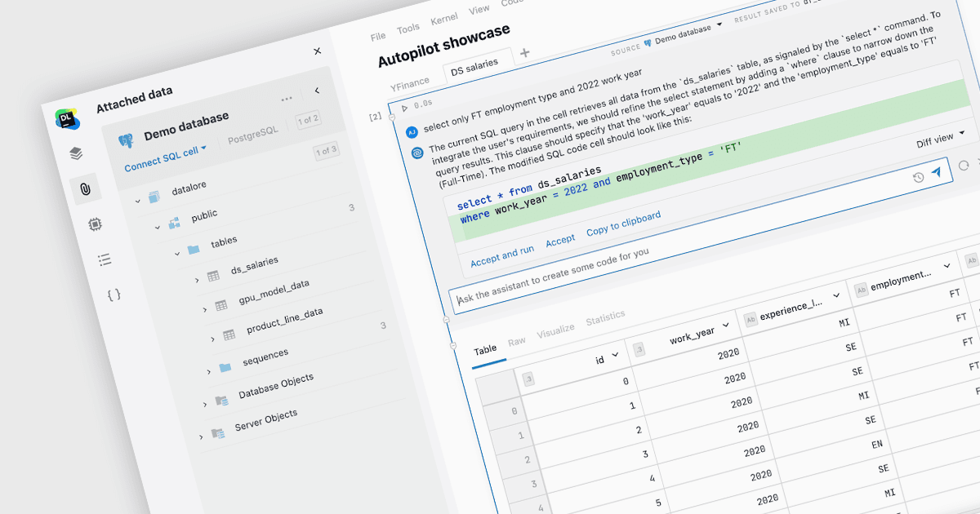This screenshot has height=514, width=980.
Task: Open the source Demo database dropdown
Action: (684, 33)
